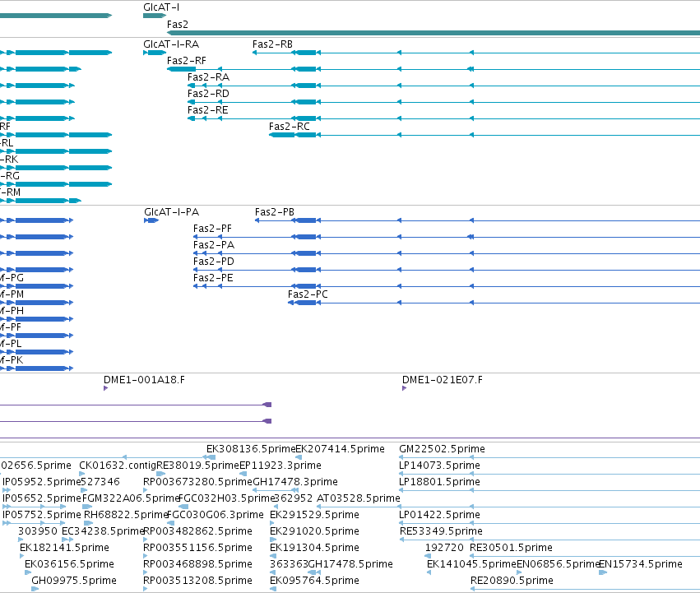Select the Fas2-PB protein label
This screenshot has height=593, width=700.
pos(275,212)
